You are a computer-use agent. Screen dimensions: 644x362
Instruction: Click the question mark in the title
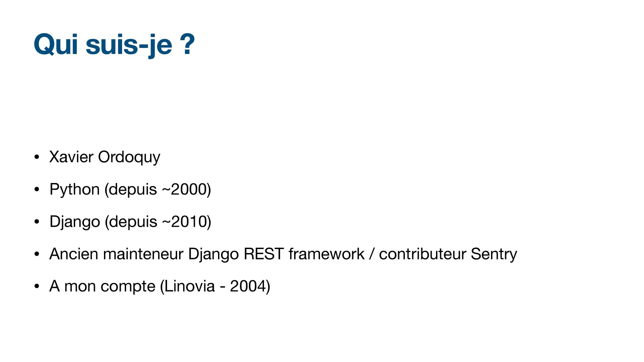[x=187, y=44]
